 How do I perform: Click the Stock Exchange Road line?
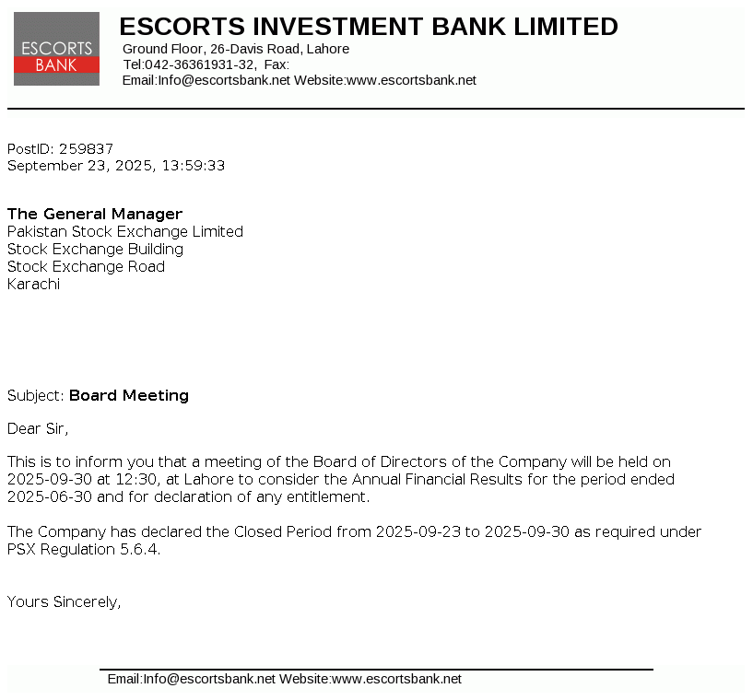(x=86, y=266)
